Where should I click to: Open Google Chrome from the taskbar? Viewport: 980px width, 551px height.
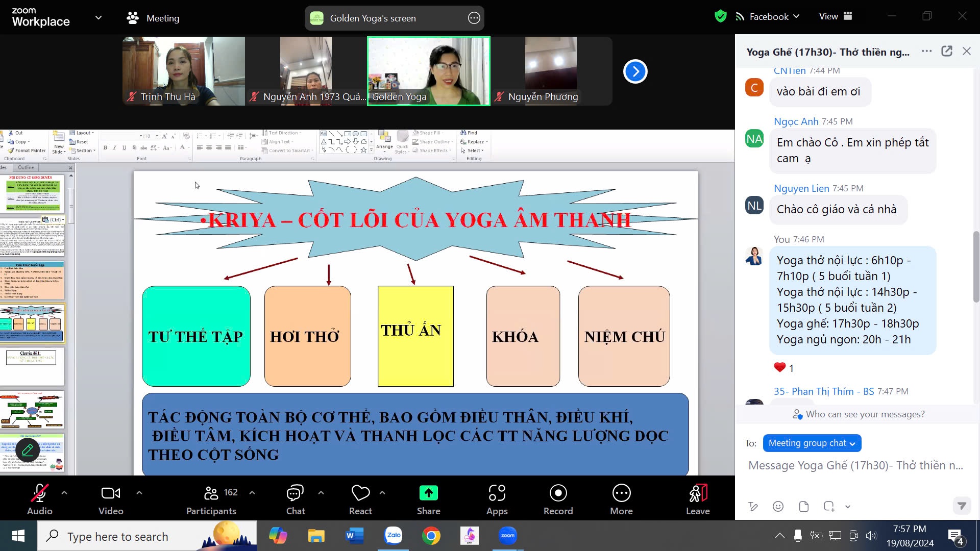[x=431, y=536]
